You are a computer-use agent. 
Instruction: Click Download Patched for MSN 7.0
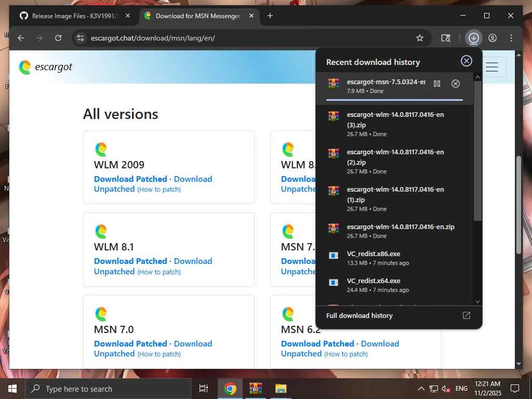130,343
